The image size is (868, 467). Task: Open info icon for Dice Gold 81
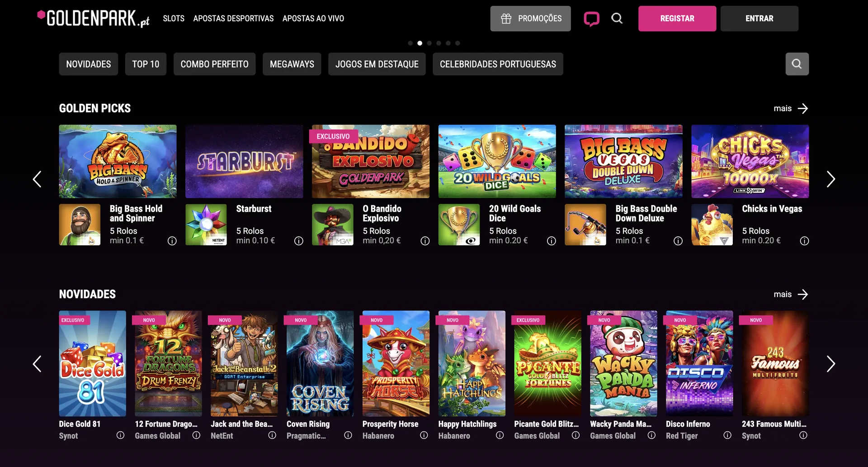coord(120,435)
